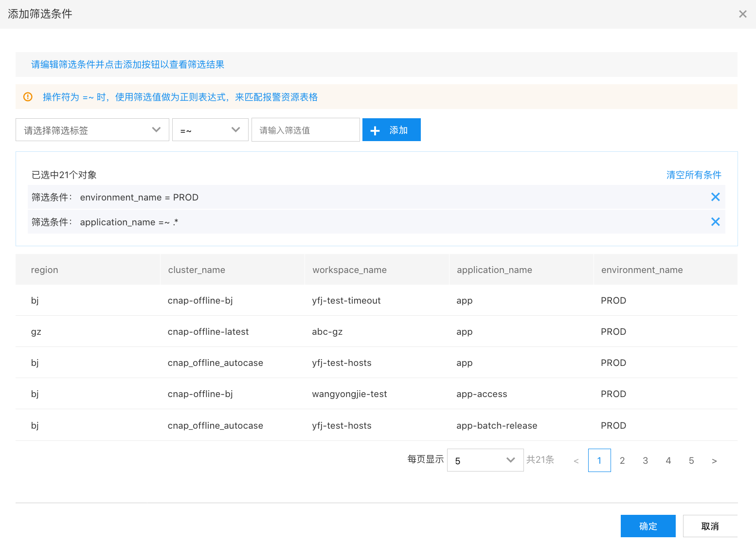
Task: Select the yfj-test-timeout workspace cell
Action: pyautogui.click(x=346, y=300)
